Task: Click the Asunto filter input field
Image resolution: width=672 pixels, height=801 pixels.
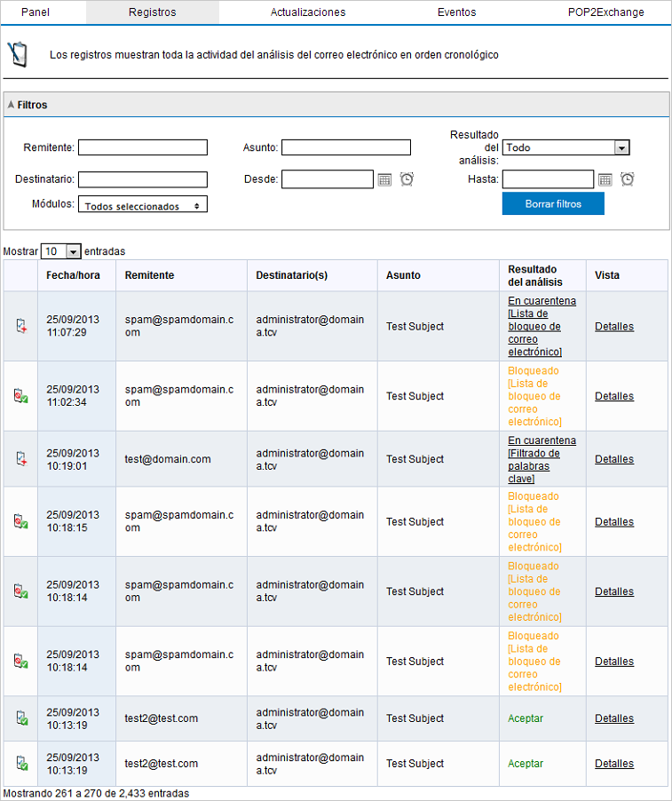Action: [346, 147]
